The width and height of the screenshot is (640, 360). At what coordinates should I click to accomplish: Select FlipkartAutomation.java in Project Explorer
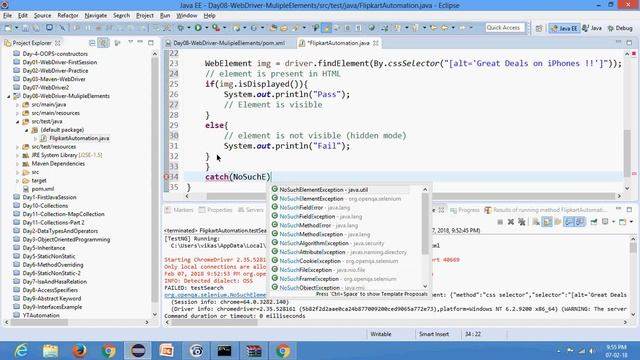point(79,138)
